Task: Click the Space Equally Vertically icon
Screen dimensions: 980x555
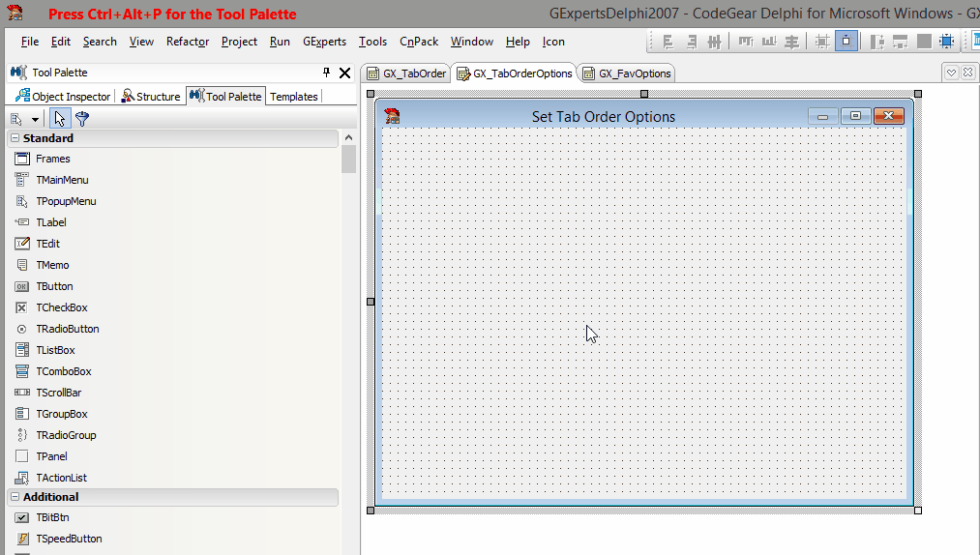Action: click(900, 42)
